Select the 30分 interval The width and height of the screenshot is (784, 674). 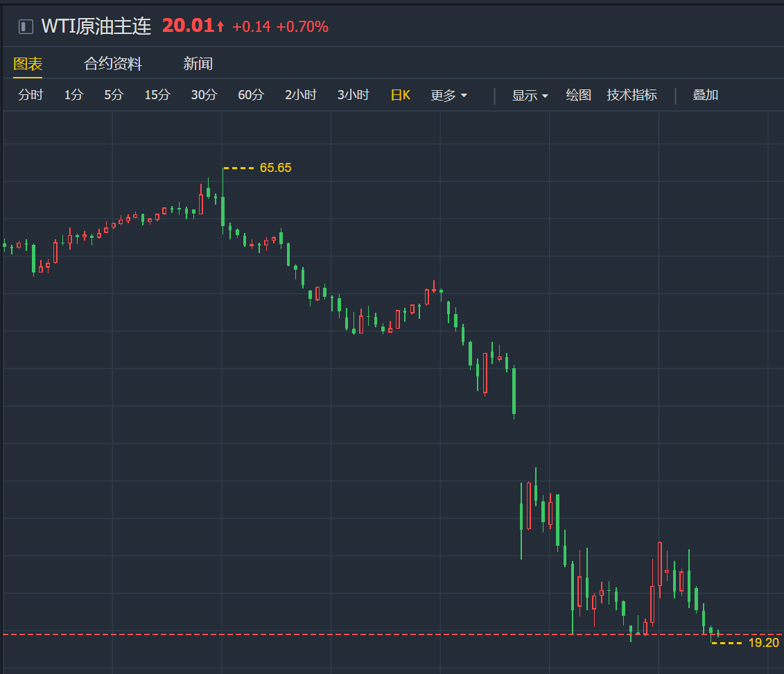[204, 95]
